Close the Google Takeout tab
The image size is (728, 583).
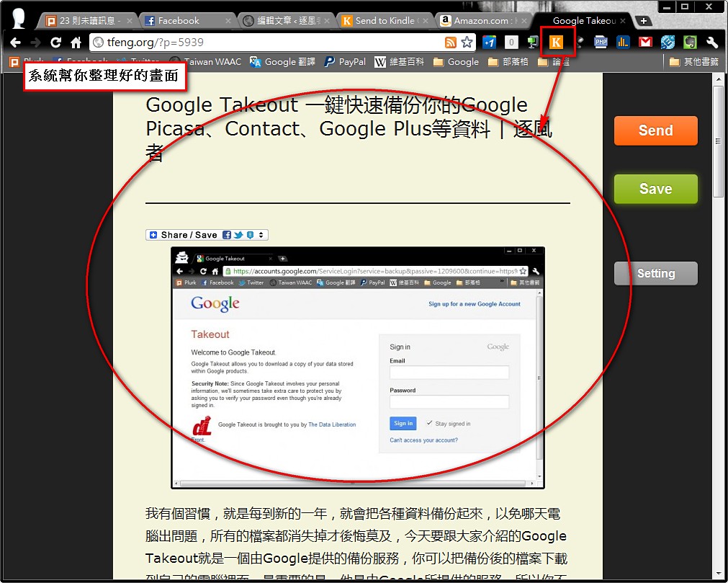(x=623, y=21)
